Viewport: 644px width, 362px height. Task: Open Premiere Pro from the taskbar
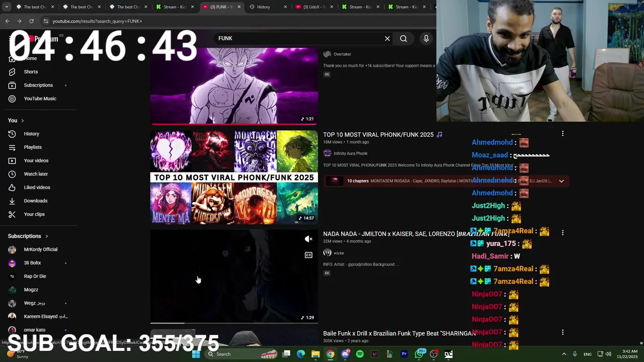[x=404, y=354]
